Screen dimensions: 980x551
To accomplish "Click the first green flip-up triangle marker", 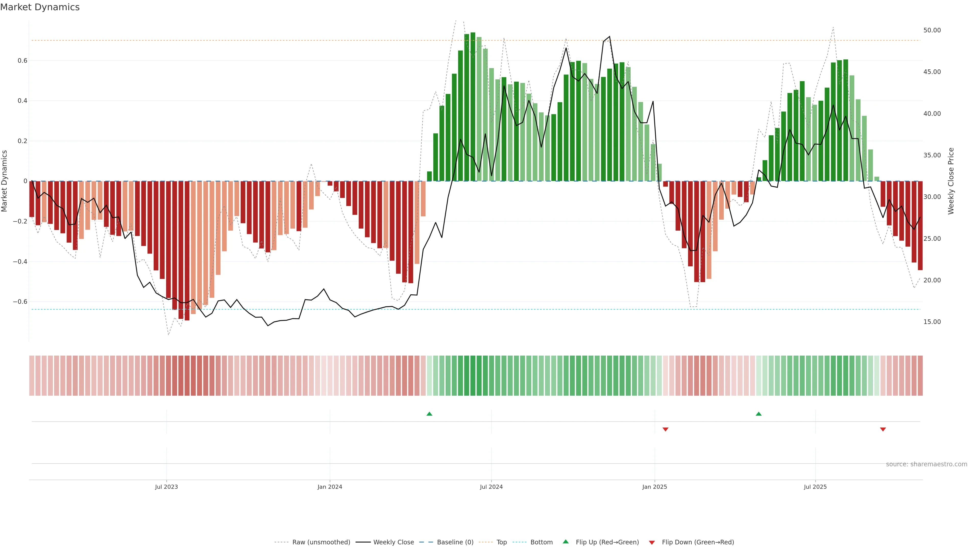I will (429, 414).
